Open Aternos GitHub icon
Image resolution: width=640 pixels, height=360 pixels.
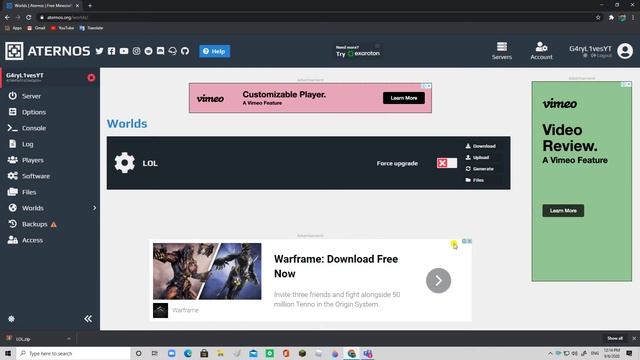point(185,51)
